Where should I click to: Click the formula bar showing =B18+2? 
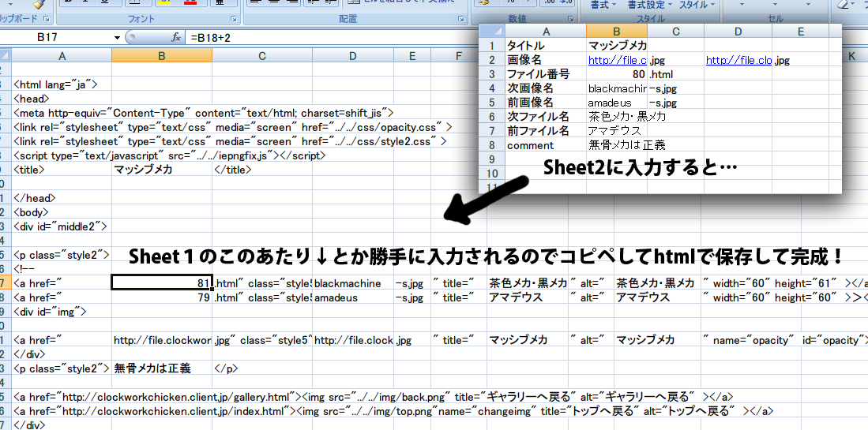tap(333, 38)
